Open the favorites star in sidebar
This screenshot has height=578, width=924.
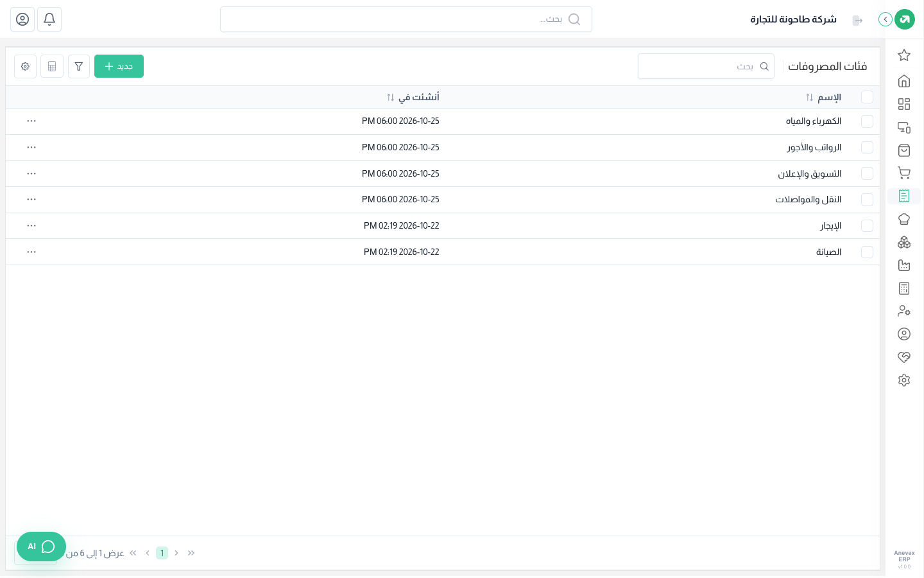coord(904,55)
